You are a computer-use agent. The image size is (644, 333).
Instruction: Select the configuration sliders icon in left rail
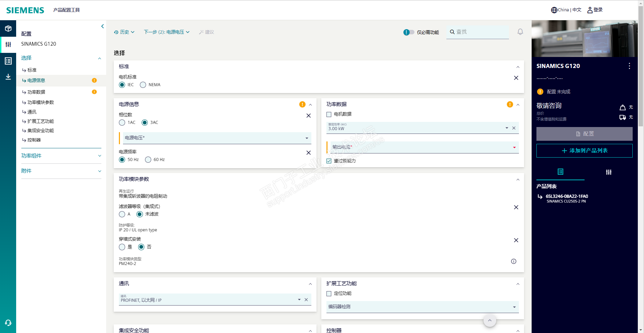8,44
